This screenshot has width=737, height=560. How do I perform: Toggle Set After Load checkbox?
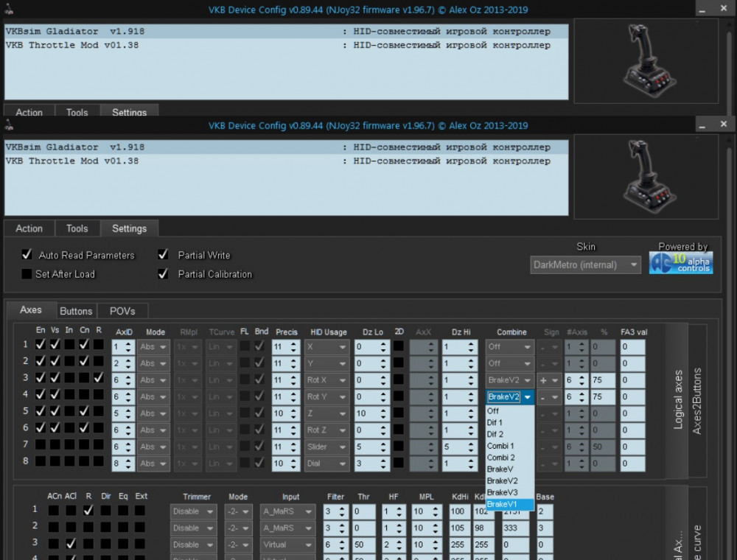(x=27, y=274)
